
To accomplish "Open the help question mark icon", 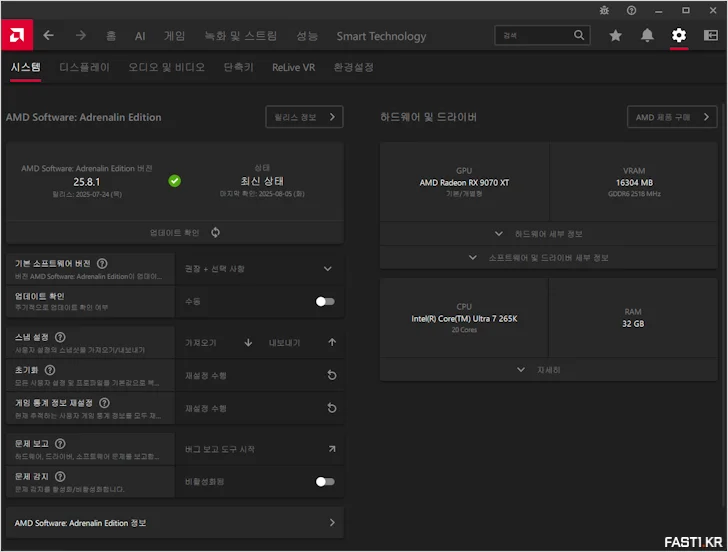I will [x=631, y=10].
